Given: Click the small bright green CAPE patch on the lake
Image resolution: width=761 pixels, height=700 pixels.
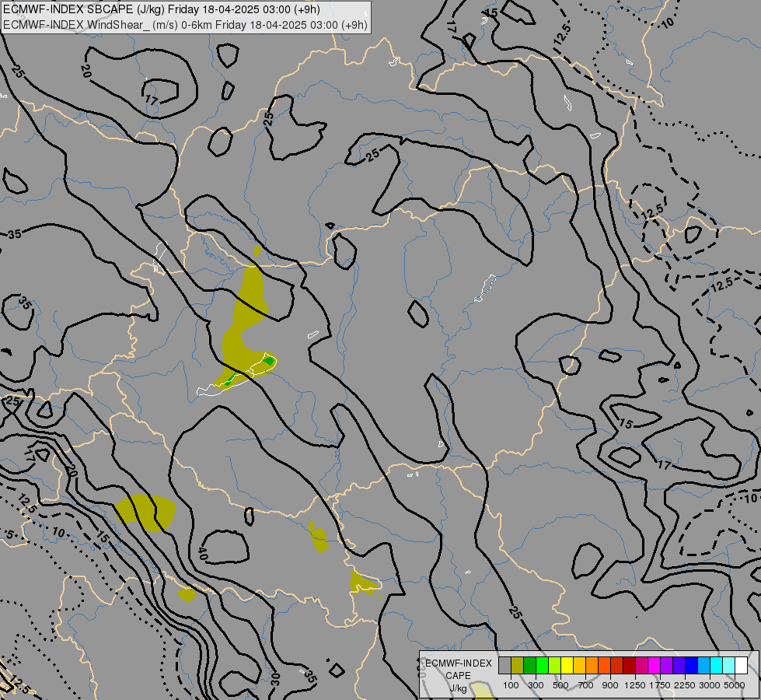Looking at the screenshot, I should click(x=268, y=361).
